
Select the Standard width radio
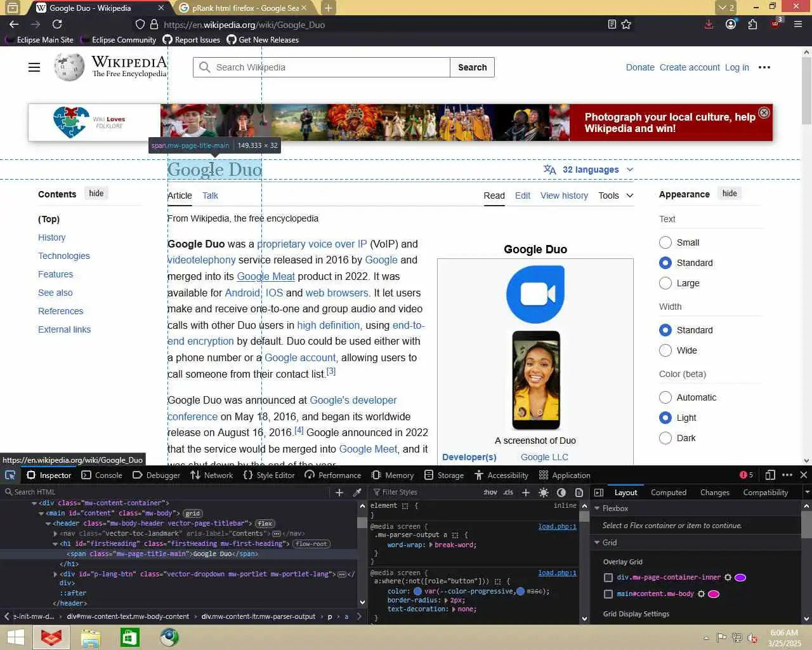point(665,330)
